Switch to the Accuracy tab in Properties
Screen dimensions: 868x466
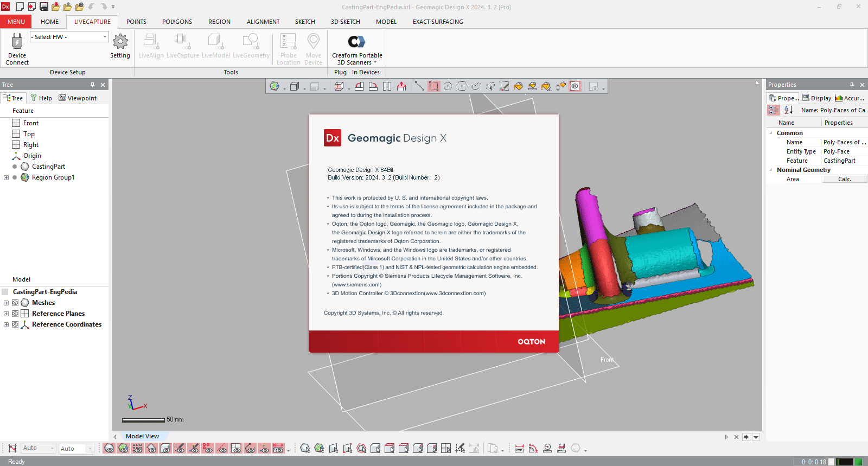[x=850, y=98]
